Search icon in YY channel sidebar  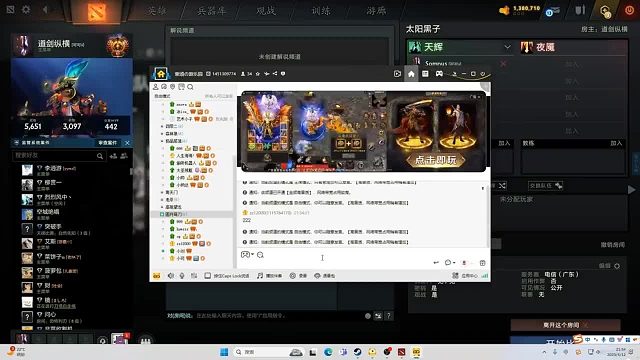[x=190, y=87]
